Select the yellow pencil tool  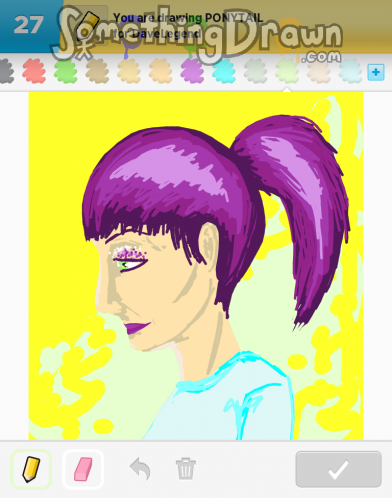click(31, 469)
